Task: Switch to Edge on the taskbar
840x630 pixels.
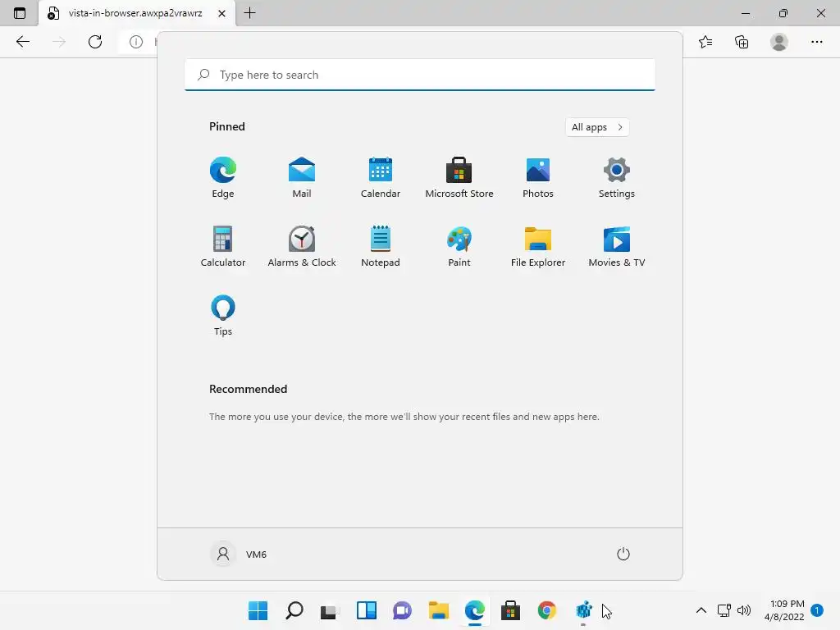Action: 475,610
